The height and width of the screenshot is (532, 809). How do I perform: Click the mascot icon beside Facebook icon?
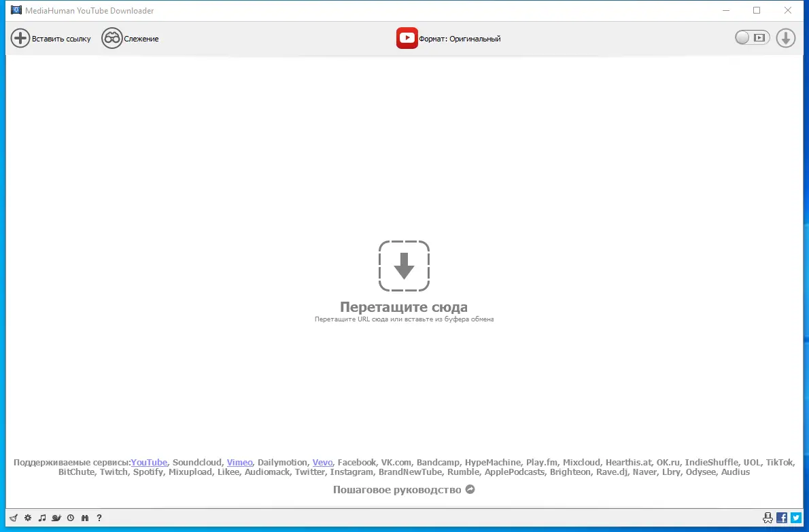pyautogui.click(x=768, y=518)
